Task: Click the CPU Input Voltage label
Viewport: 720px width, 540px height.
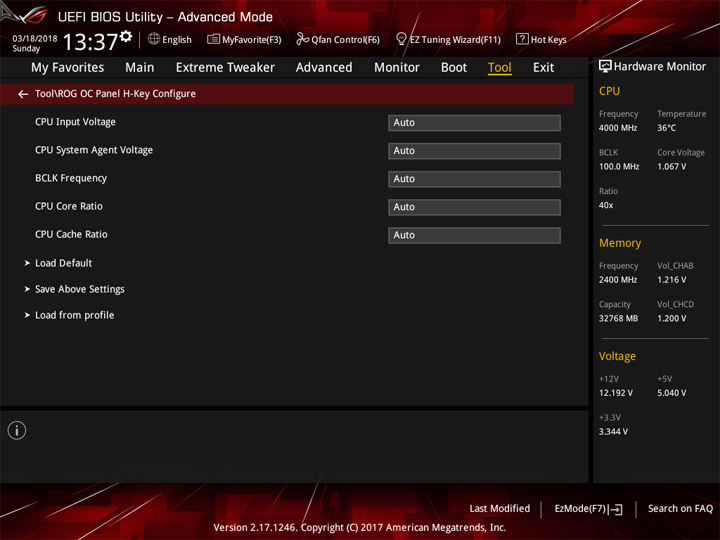Action: [x=75, y=122]
